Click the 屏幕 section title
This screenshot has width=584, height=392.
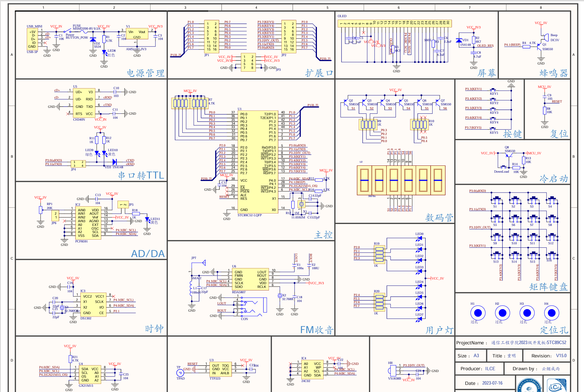(x=487, y=73)
